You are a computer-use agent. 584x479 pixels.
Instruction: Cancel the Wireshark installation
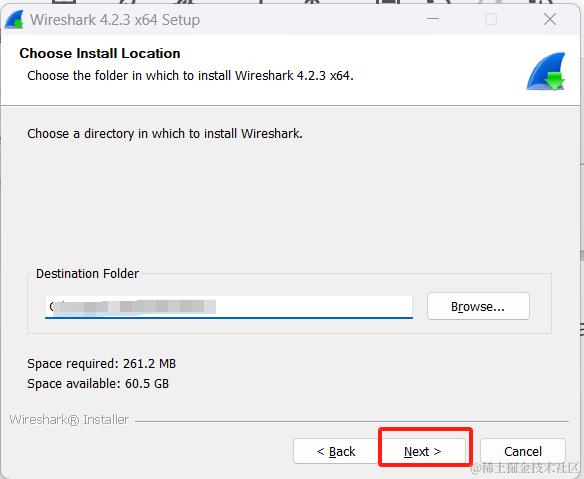(523, 451)
